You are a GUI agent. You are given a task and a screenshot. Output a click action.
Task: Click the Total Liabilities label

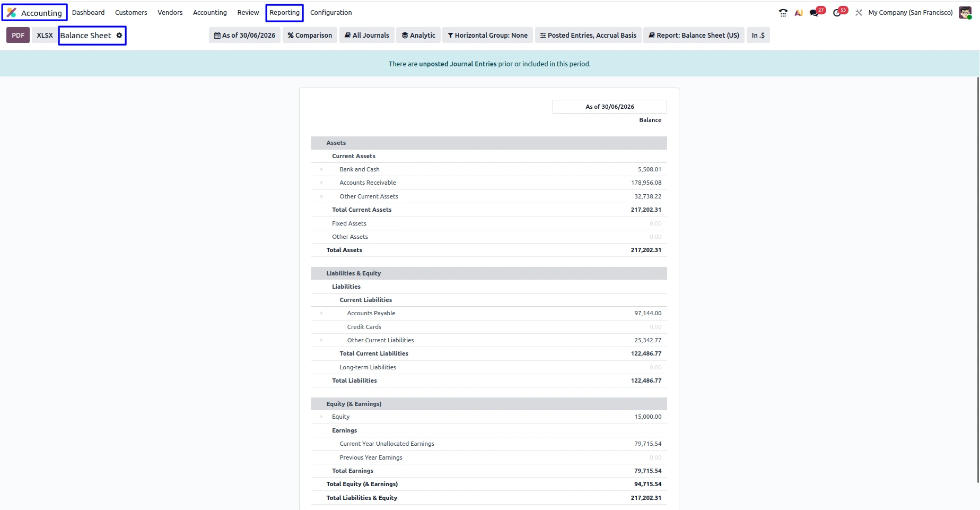pos(354,381)
